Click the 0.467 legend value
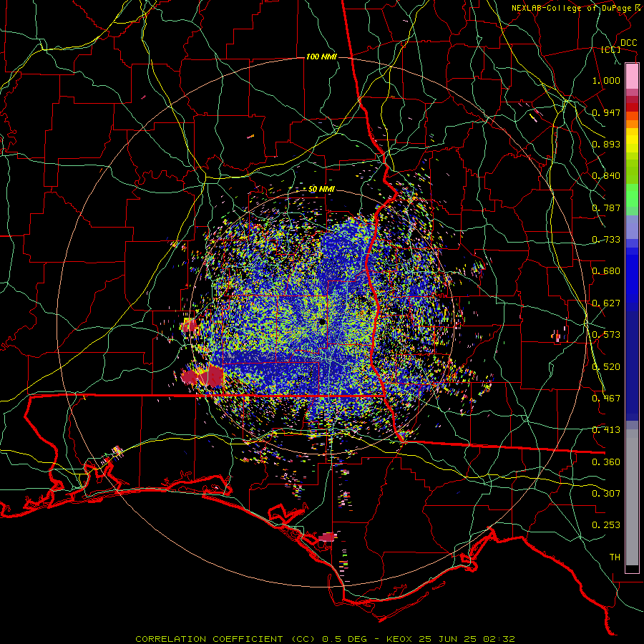The image size is (644, 644). click(x=606, y=399)
